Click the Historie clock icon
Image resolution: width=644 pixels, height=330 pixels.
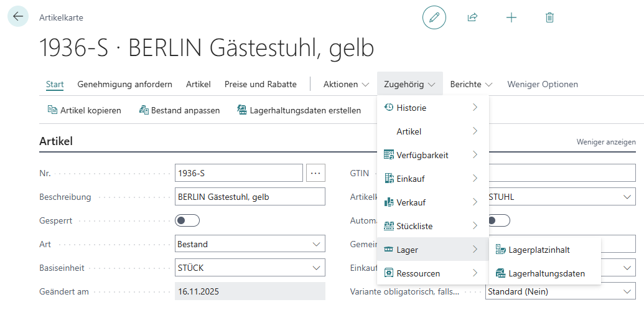(388, 107)
